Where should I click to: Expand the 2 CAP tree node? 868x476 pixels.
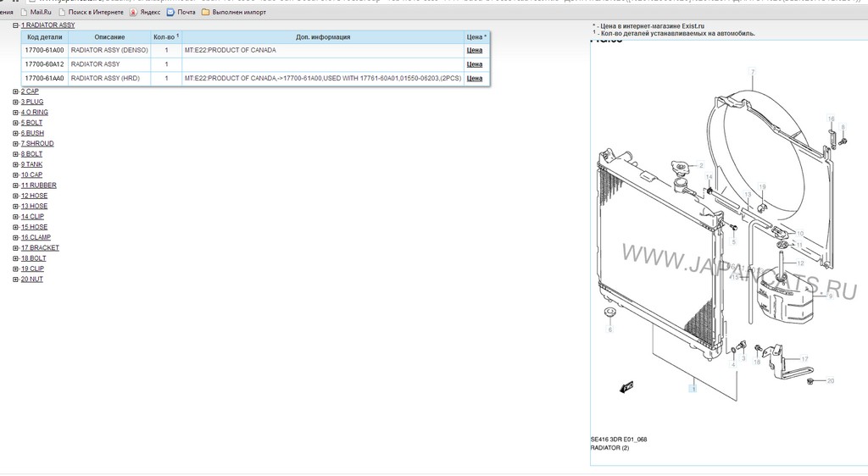tap(15, 91)
